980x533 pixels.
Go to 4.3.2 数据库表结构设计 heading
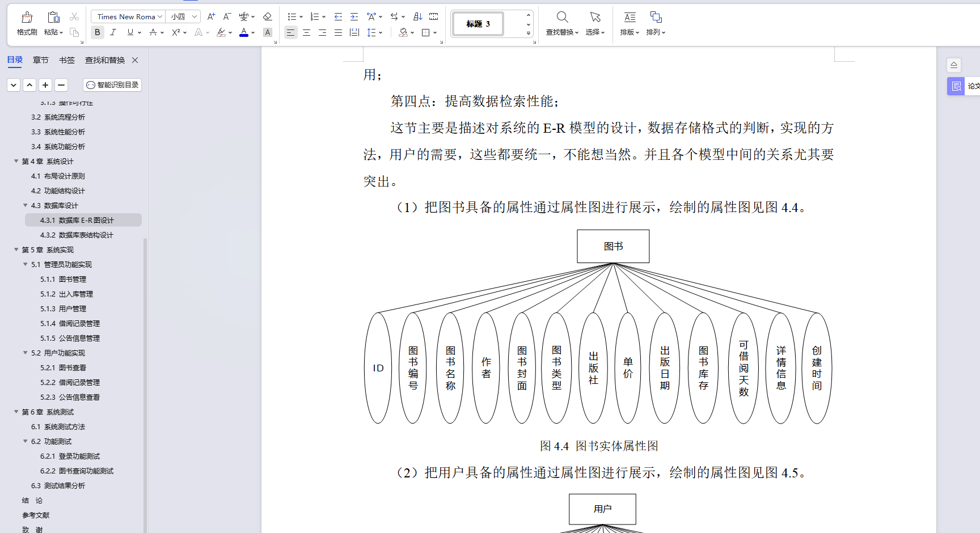point(77,235)
